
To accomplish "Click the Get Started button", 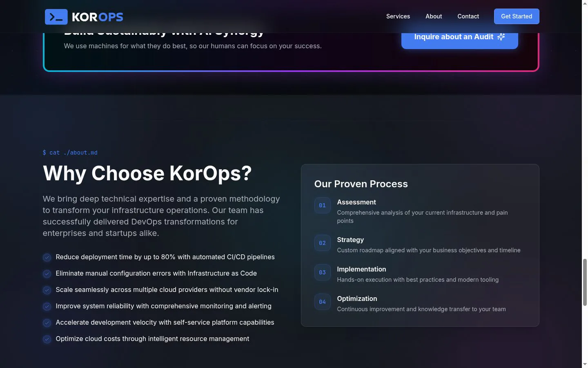I will pyautogui.click(x=517, y=16).
